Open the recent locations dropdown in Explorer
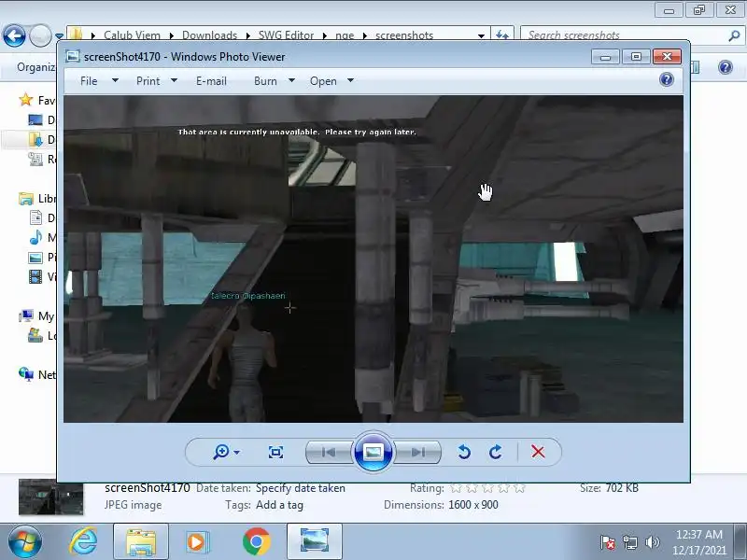 [x=59, y=35]
